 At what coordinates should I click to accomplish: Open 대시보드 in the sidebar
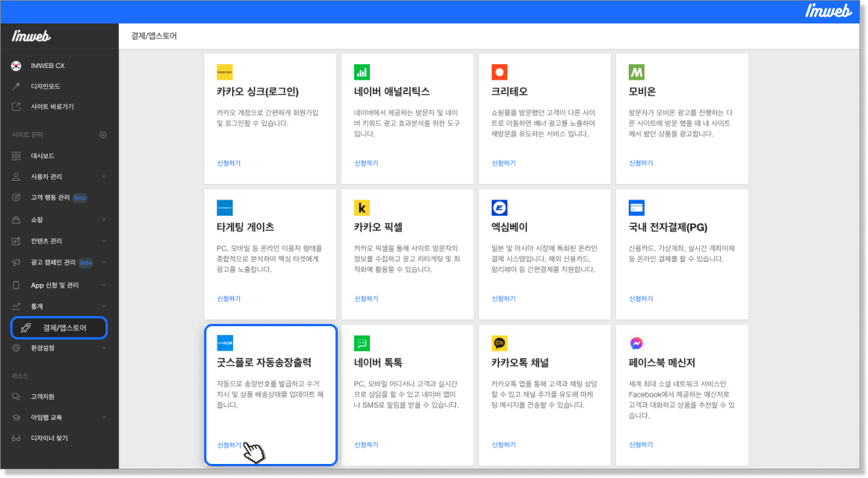click(x=43, y=156)
